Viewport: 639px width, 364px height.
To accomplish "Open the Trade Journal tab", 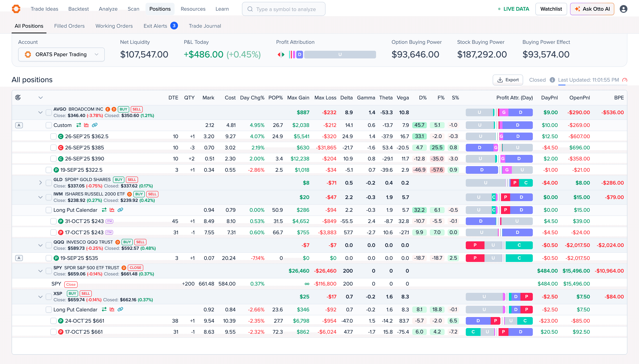I will tap(205, 26).
